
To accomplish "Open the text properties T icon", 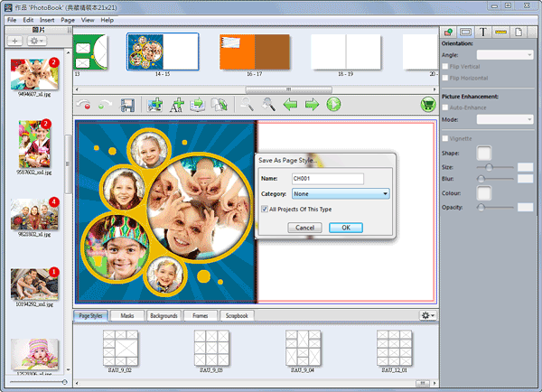I will (x=483, y=33).
